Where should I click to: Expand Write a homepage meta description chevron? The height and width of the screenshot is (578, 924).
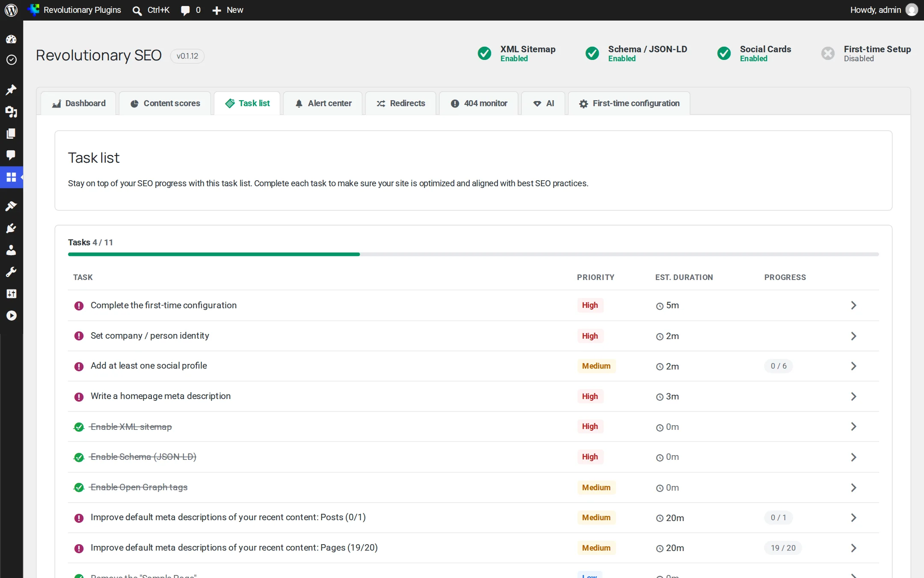click(x=853, y=396)
